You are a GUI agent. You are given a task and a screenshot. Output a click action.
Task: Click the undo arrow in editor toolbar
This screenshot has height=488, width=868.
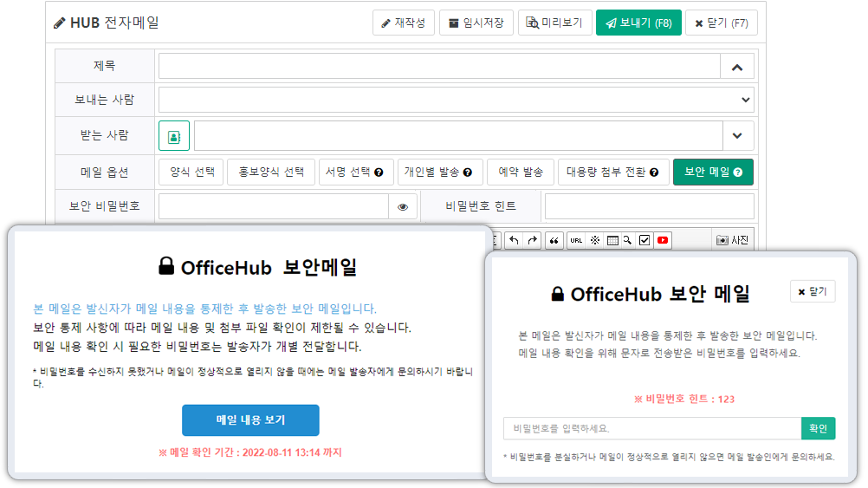tap(514, 240)
